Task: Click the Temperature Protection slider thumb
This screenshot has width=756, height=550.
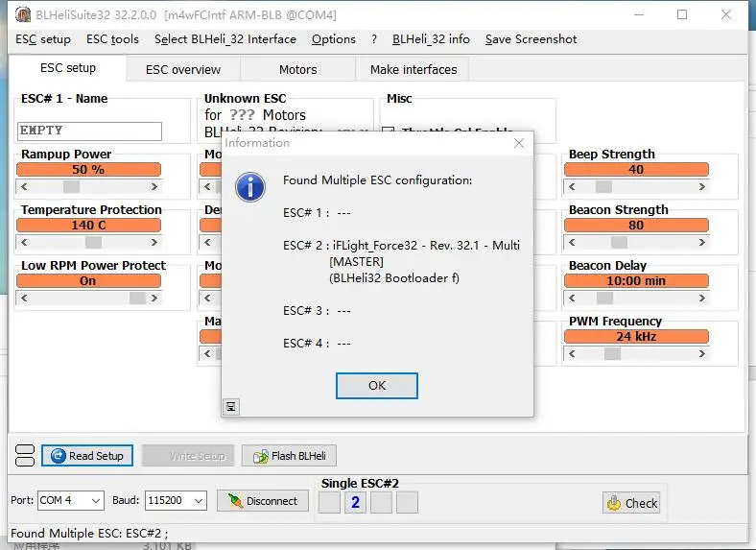Action: [93, 242]
